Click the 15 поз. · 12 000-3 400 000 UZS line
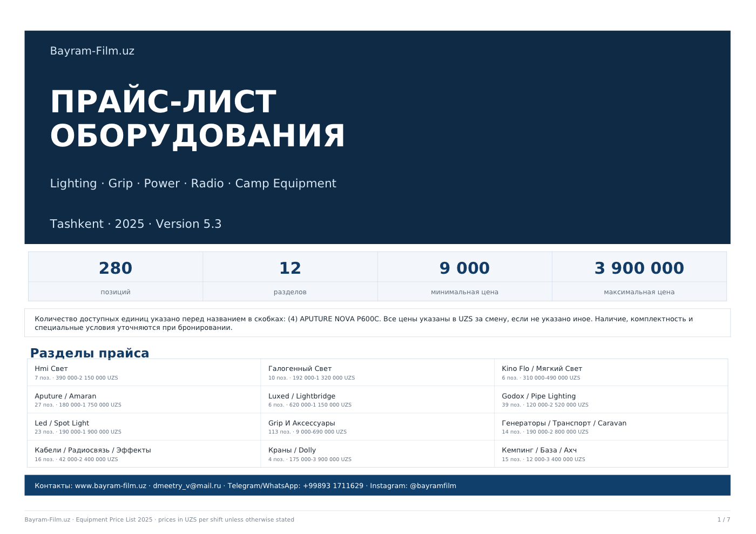Viewport: 756px width, 534px height. click(x=543, y=459)
